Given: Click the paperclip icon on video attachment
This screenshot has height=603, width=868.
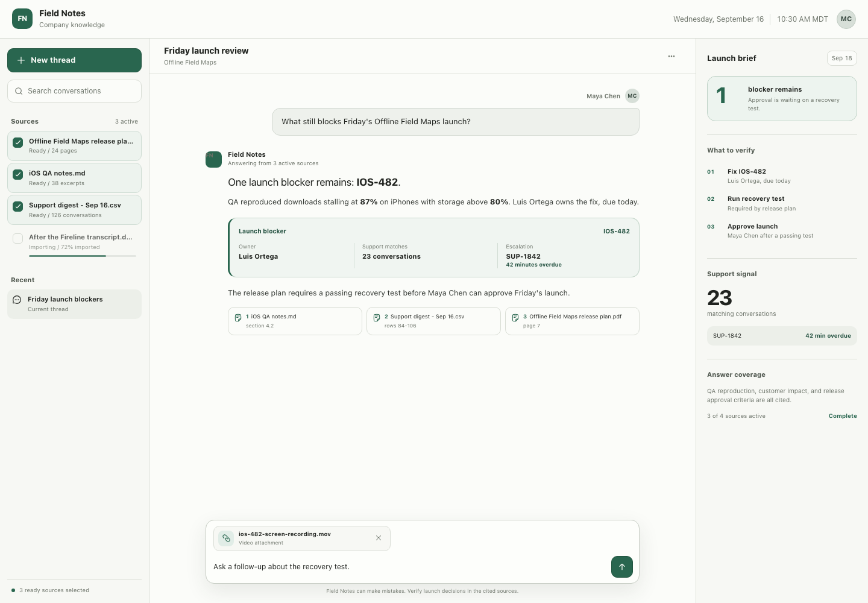Looking at the screenshot, I should [226, 538].
